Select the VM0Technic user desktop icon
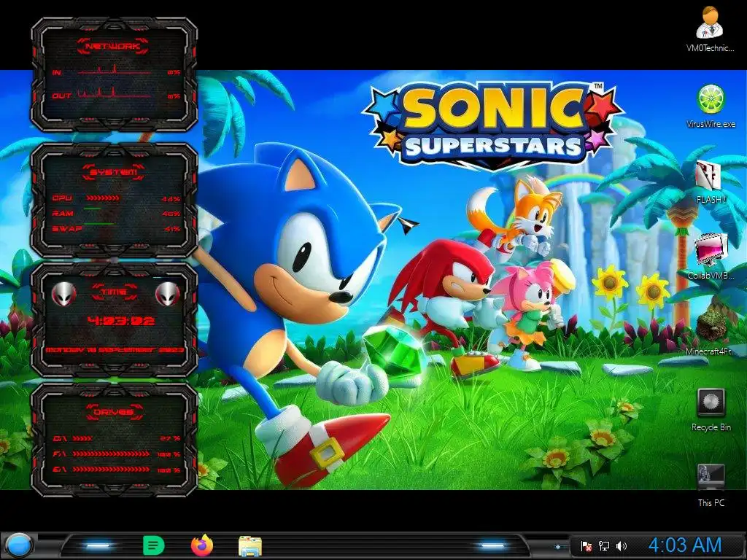The width and height of the screenshot is (747, 560). point(710,28)
